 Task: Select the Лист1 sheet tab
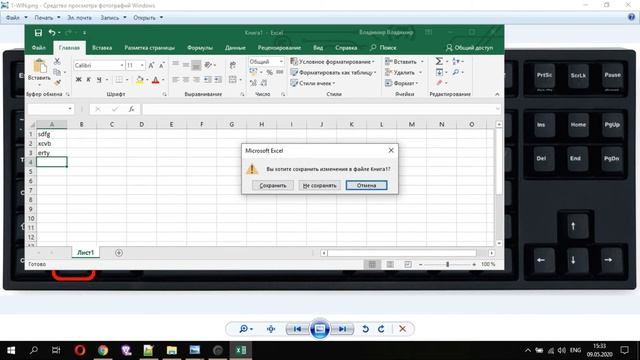click(86, 253)
